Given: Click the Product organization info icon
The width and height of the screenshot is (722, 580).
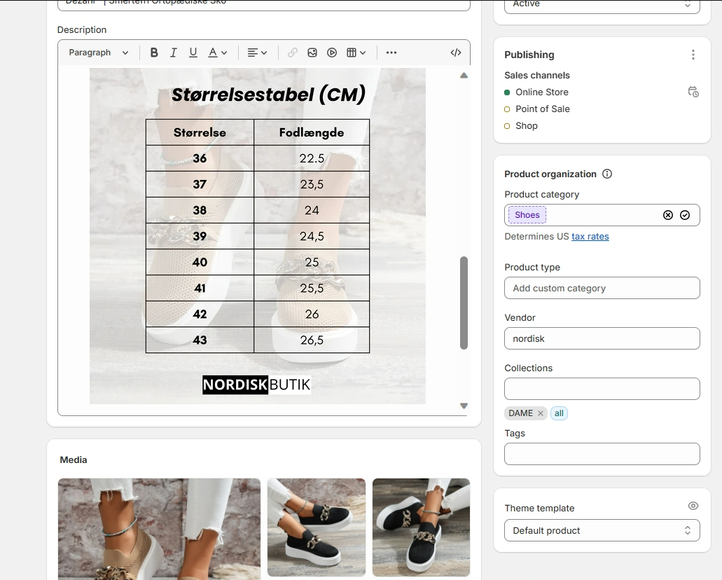Looking at the screenshot, I should tap(607, 174).
